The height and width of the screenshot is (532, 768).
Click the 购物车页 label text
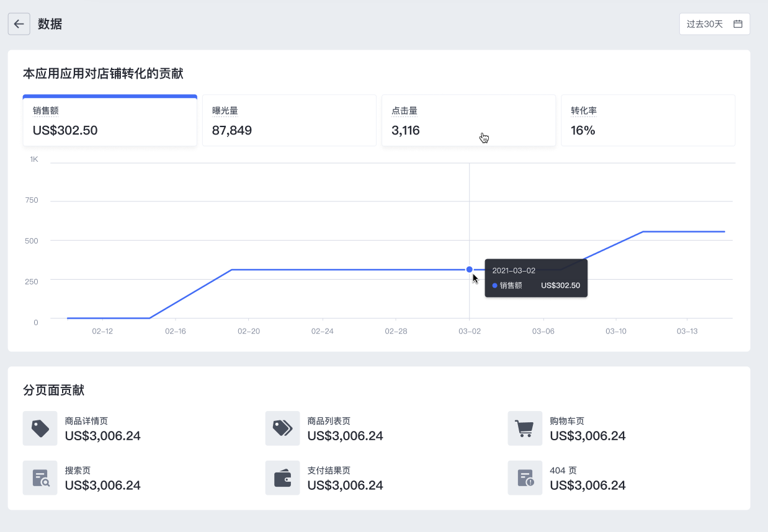coord(567,421)
